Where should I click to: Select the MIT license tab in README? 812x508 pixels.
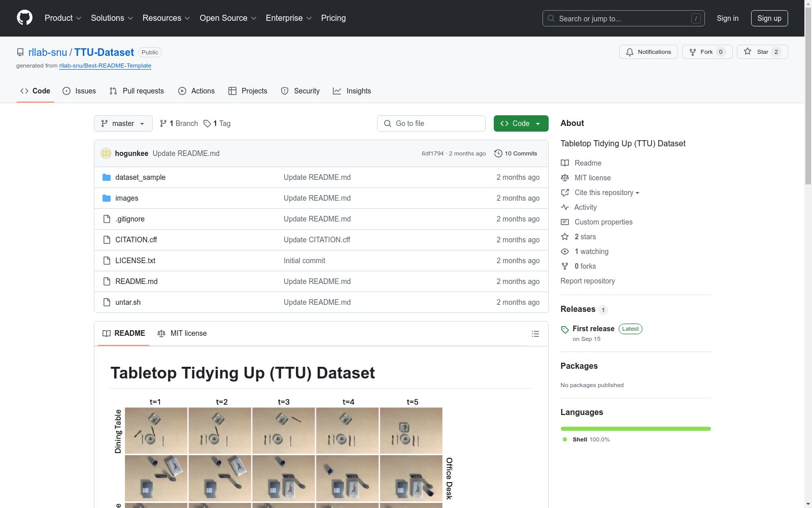pyautogui.click(x=182, y=333)
